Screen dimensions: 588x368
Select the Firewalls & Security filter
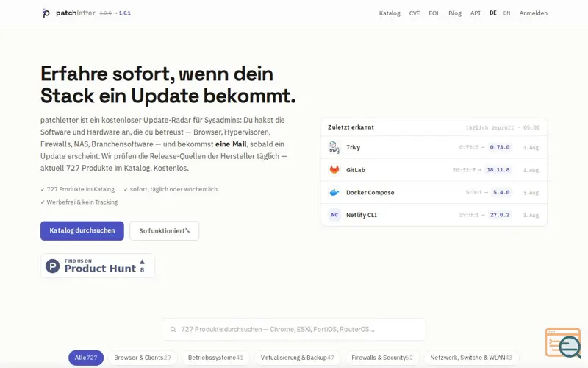tap(382, 358)
